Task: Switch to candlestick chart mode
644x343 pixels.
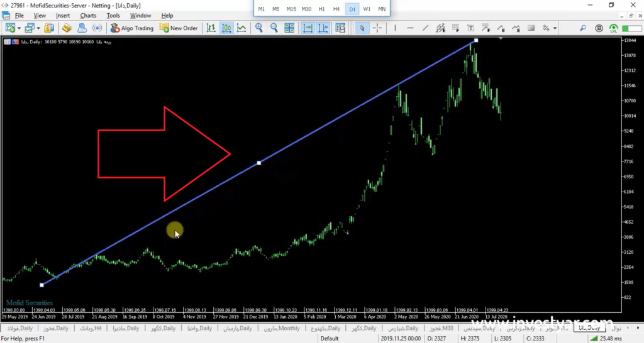Action: (x=226, y=28)
